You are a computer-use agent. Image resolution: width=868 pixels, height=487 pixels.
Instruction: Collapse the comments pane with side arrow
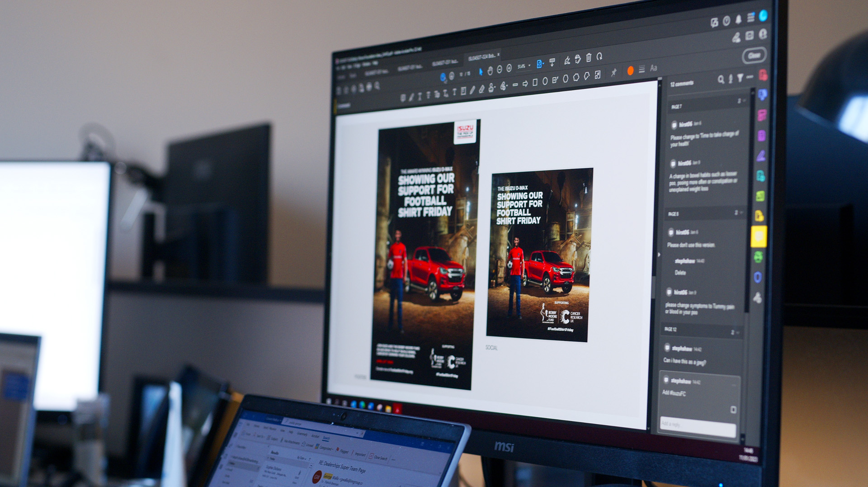(659, 255)
